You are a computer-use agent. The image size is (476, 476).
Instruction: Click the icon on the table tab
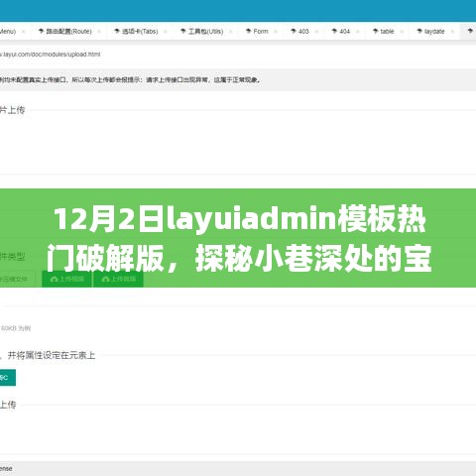(376, 31)
